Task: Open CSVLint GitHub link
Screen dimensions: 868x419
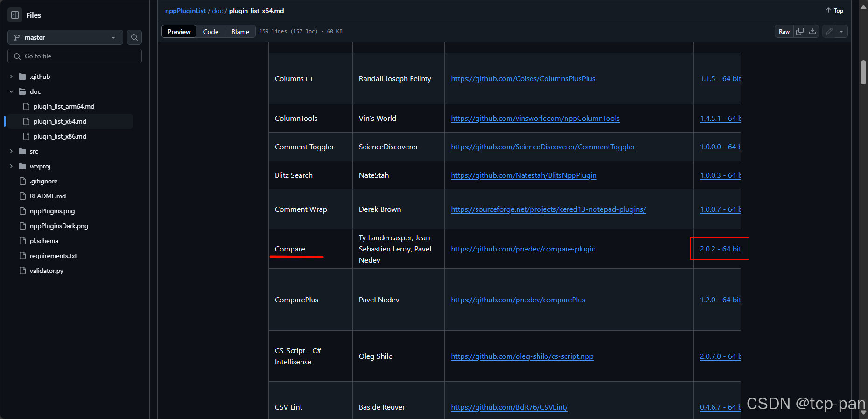Action: (510, 407)
